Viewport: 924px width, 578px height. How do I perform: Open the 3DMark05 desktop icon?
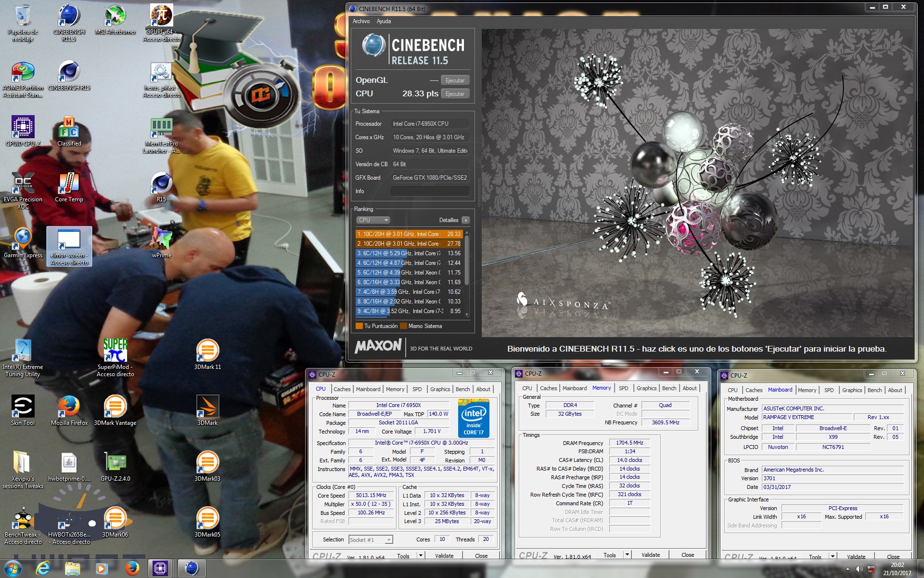207,522
